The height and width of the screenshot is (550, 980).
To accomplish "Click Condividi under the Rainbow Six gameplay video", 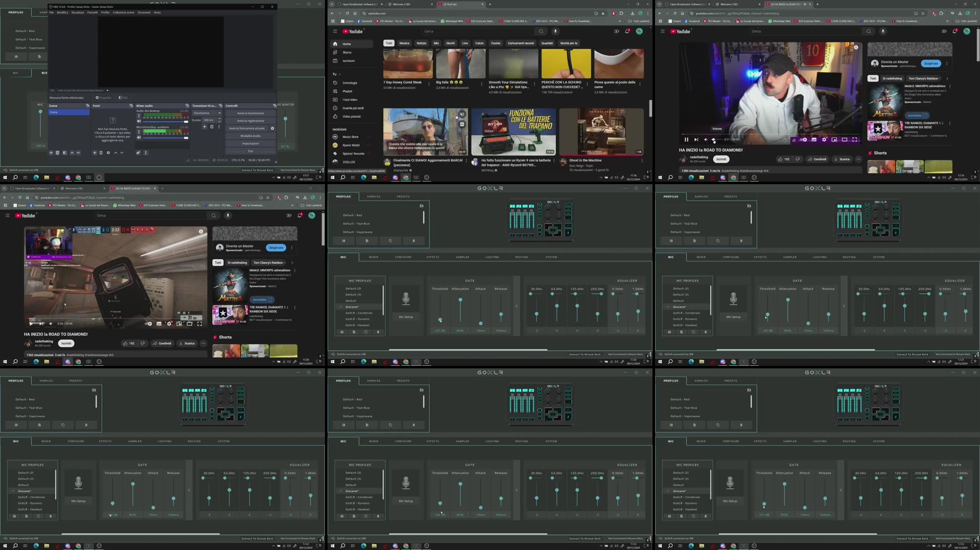I will 162,343.
